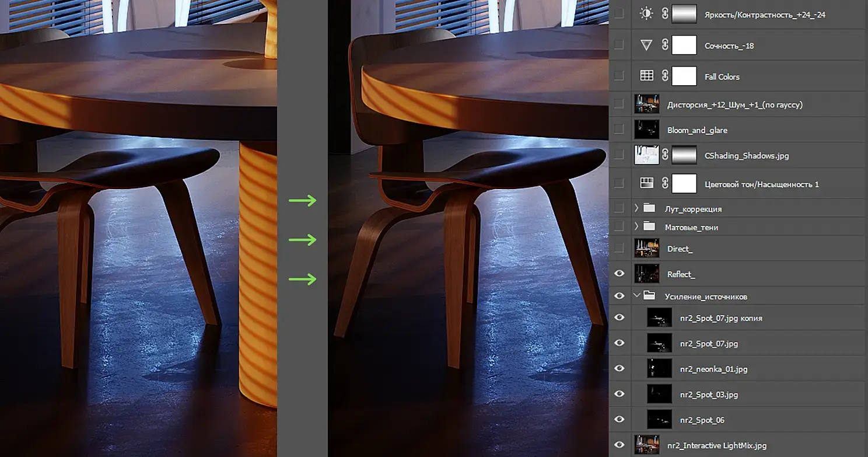
Task: Click the folder icon of Усиление_источников group
Action: point(649,296)
